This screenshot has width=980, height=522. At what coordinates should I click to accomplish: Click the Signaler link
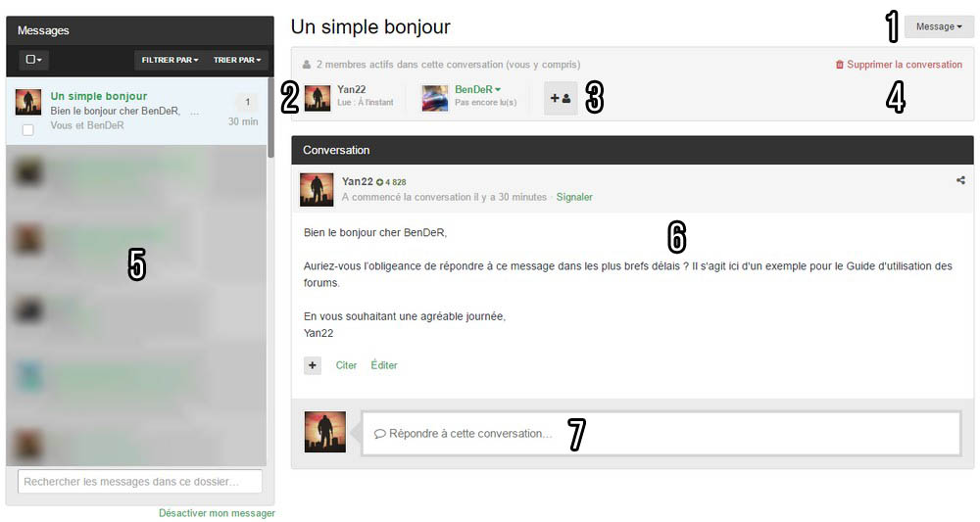pyautogui.click(x=574, y=197)
